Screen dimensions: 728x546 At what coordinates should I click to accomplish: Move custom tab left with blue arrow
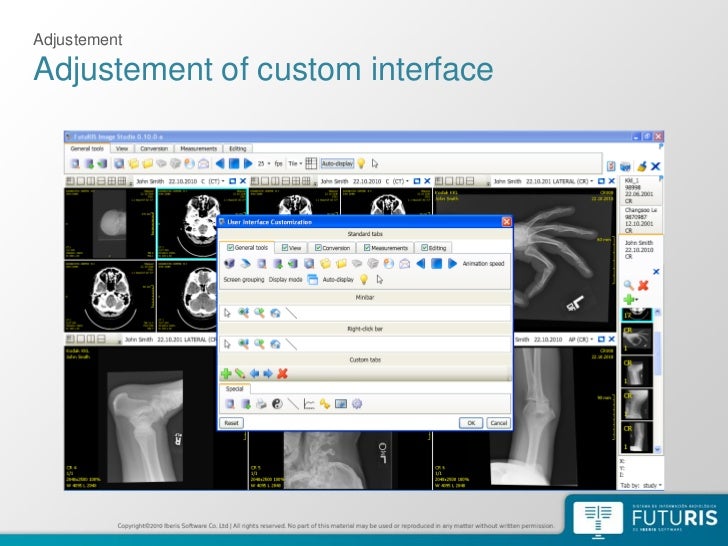pyautogui.click(x=254, y=373)
